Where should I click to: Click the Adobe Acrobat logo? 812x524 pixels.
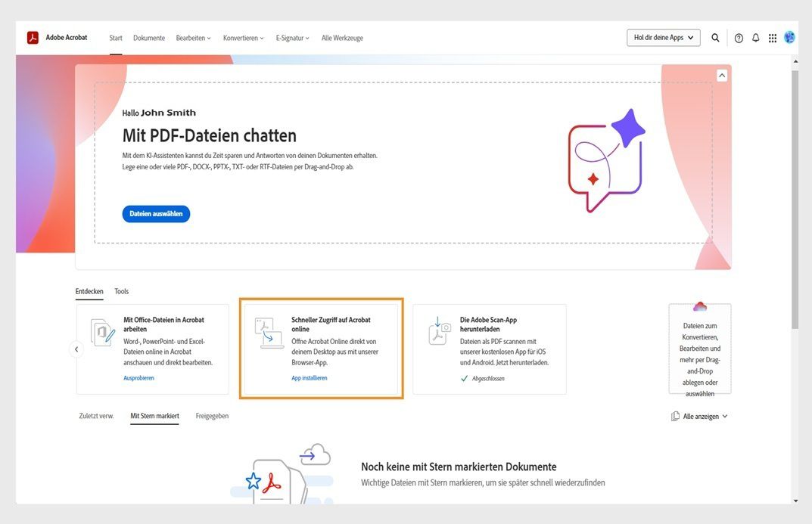coord(33,36)
